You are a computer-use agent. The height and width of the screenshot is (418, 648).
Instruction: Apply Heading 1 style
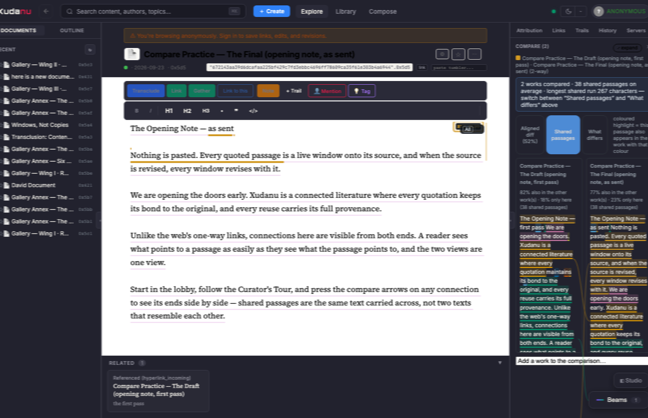[169, 111]
